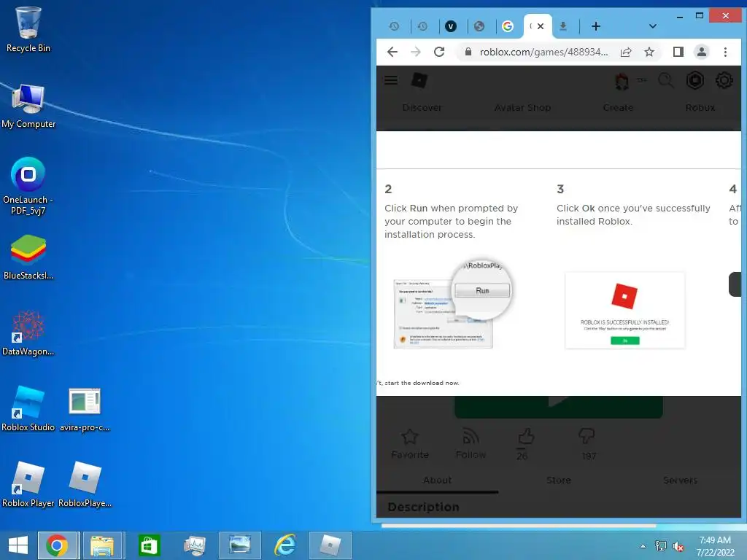Toggle the Chrome side panel

coord(678,52)
